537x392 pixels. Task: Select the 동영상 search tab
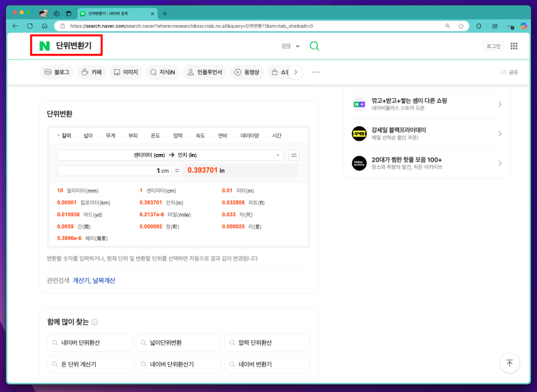[x=247, y=72]
